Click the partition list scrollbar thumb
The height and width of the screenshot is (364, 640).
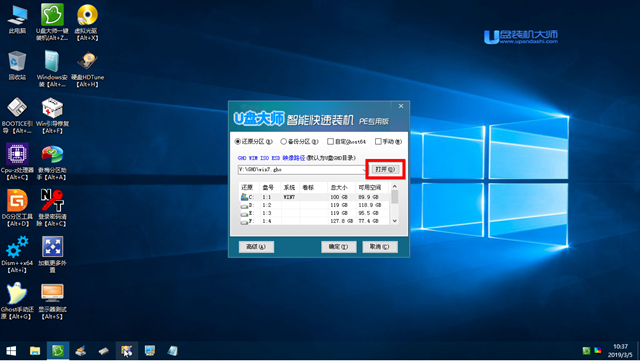pyautogui.click(x=394, y=197)
